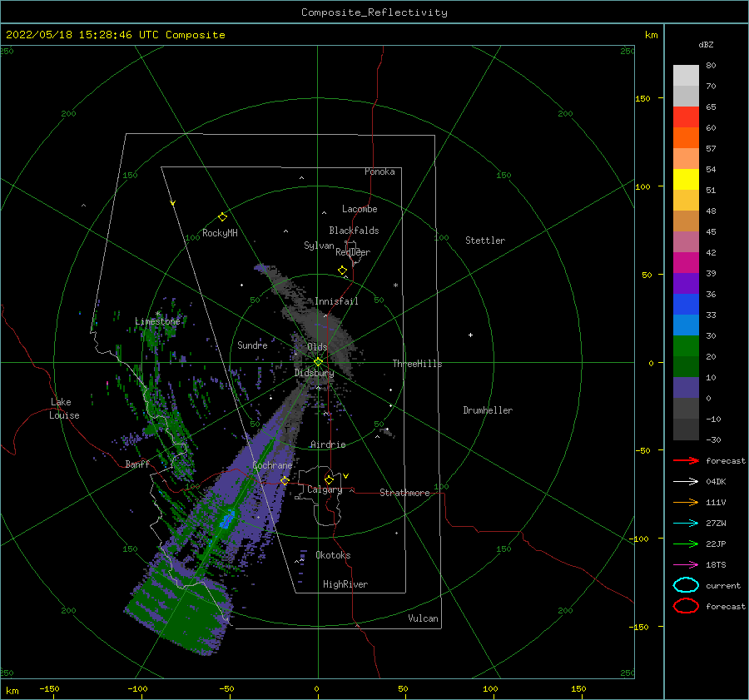Viewport: 749px width, 700px height.
Task: Click the Sylvan label
Action: coord(319,246)
